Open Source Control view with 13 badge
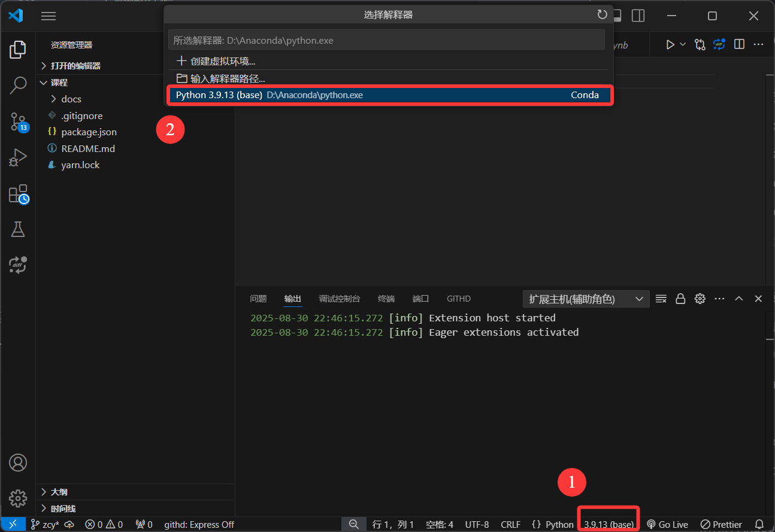 click(x=18, y=121)
